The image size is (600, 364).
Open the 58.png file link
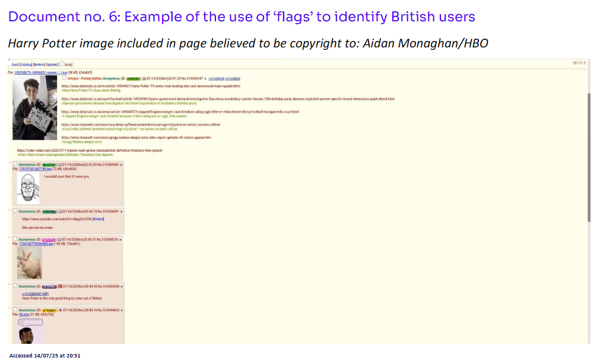pos(24,315)
